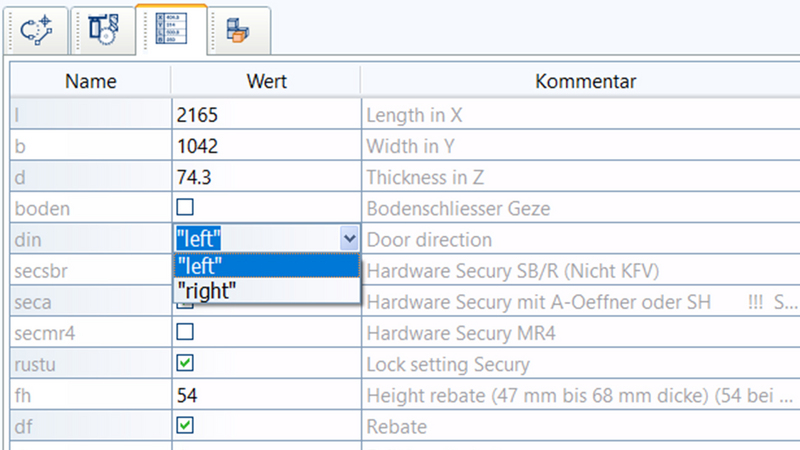
Task: Collapse the din dropdown using its arrow
Action: 348,239
